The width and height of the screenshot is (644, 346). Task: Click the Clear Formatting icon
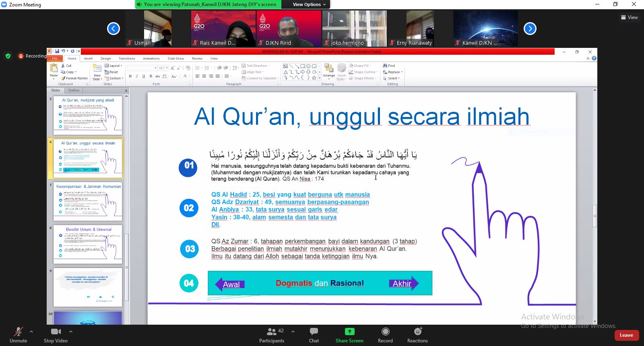[x=187, y=68]
